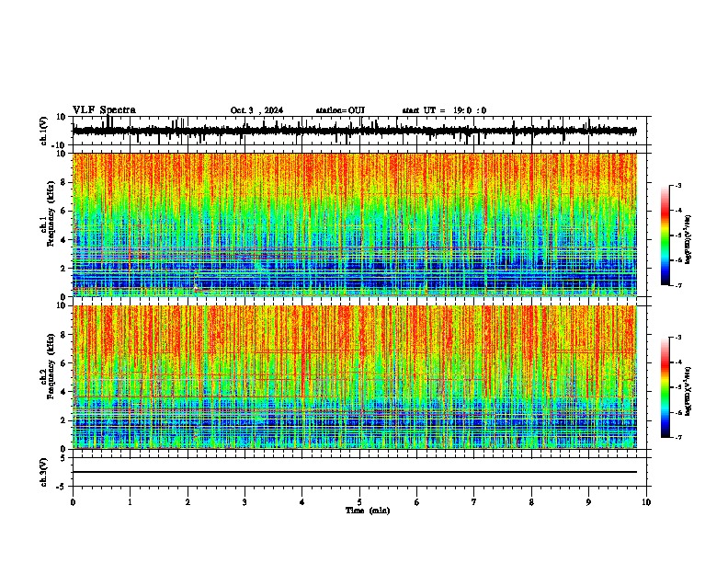Select the date text "Oct. 3 , 2024"
The height and width of the screenshot is (563, 728).
pos(256,110)
